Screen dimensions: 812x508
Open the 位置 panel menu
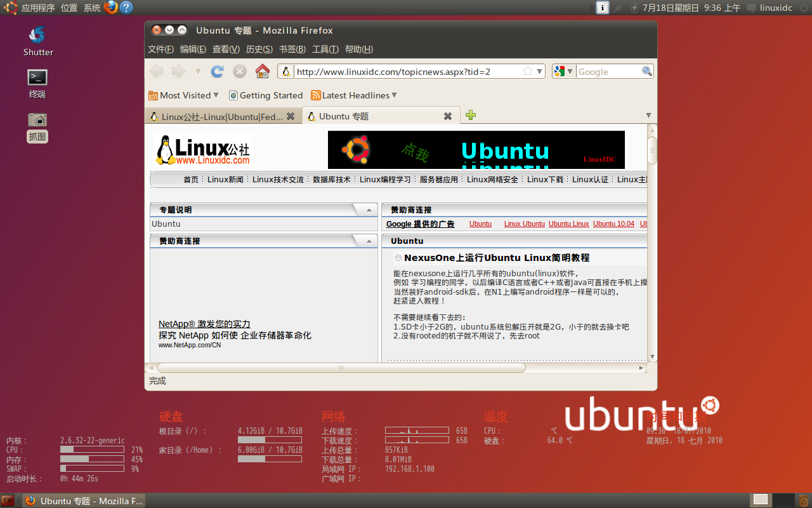click(69, 8)
